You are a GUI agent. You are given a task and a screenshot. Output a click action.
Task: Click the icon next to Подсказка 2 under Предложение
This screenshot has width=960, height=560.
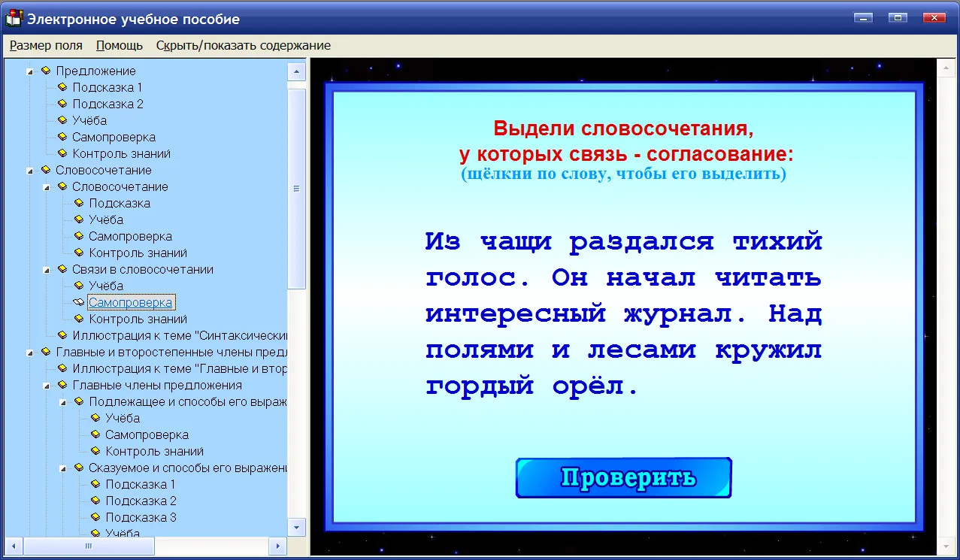click(x=63, y=104)
